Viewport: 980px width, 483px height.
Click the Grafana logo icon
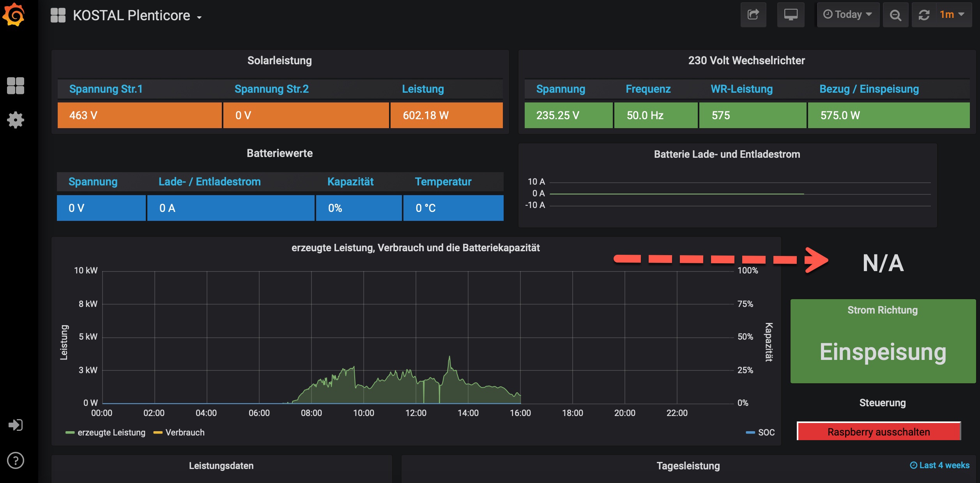14,15
